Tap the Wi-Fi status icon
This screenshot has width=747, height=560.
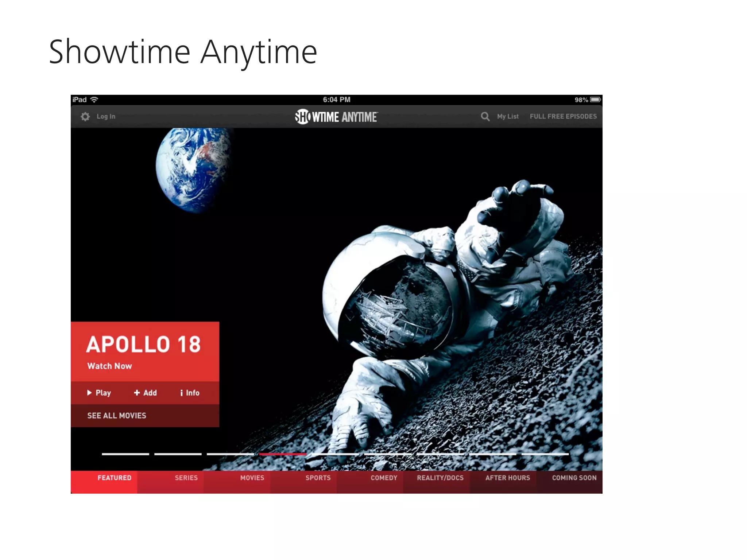point(94,100)
